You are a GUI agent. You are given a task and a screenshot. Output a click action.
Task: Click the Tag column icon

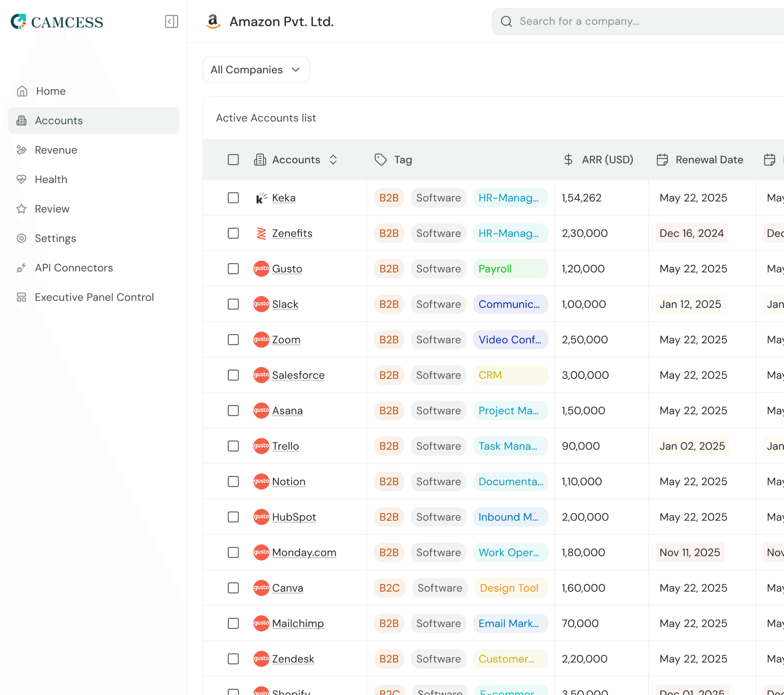point(381,160)
